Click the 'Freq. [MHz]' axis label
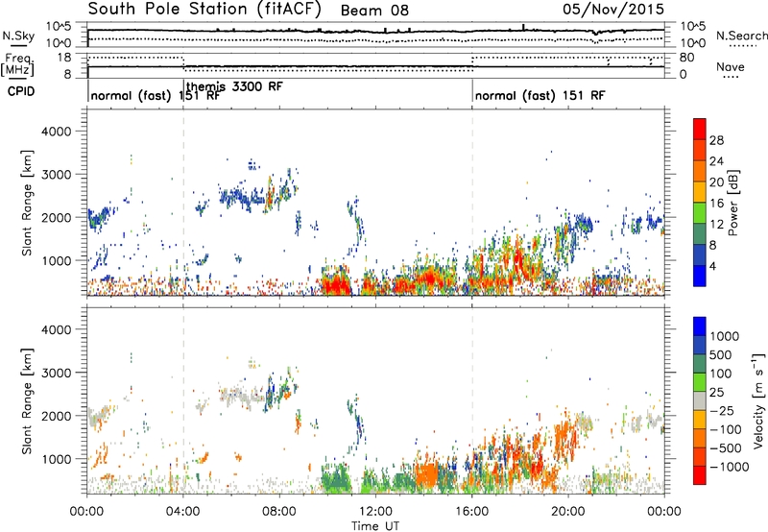 coord(18,64)
